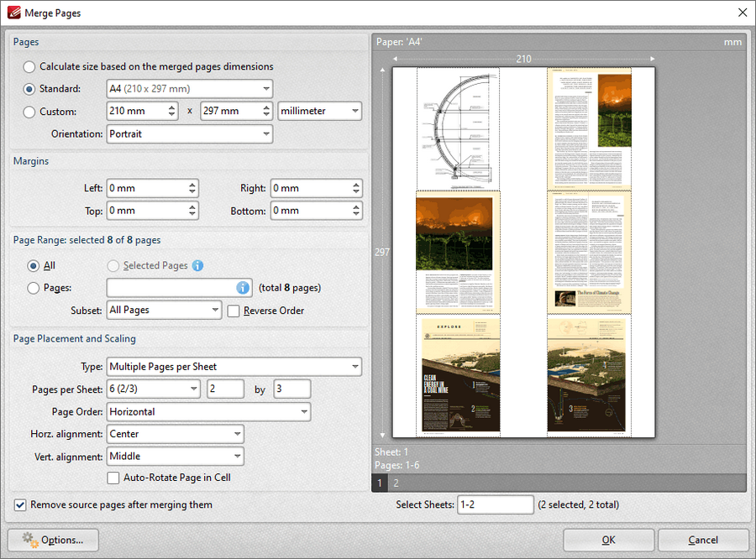Click the Force of Climate Change page thumbnail

click(x=589, y=253)
